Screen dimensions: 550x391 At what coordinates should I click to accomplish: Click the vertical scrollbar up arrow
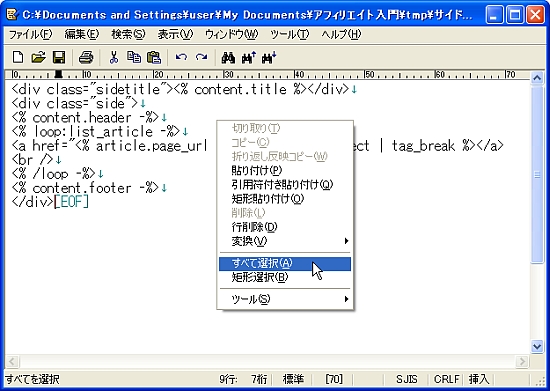click(x=537, y=77)
